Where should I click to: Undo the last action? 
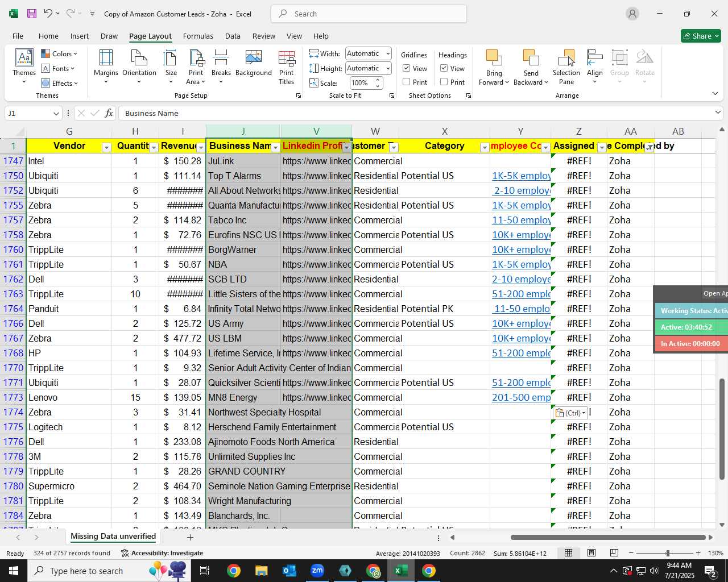coord(48,14)
